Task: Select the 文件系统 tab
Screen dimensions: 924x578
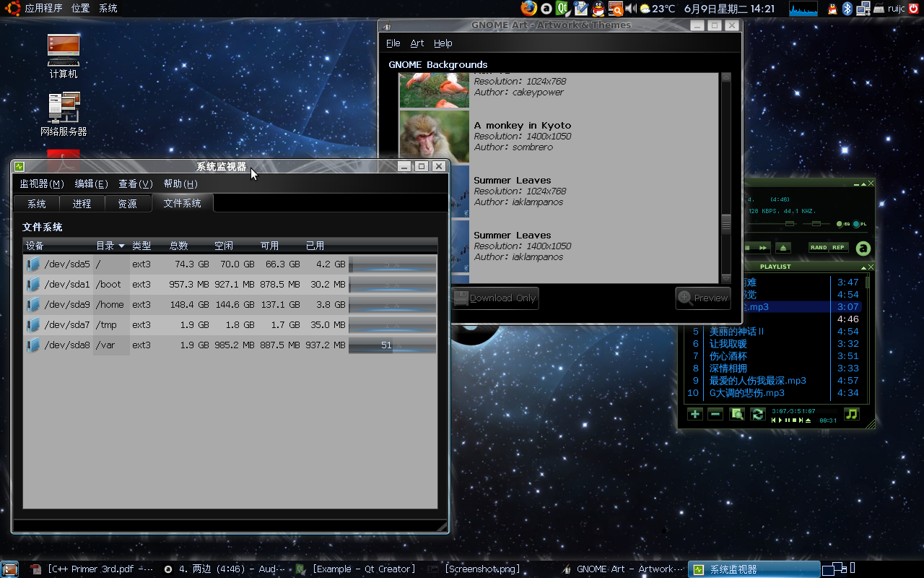Action: click(x=183, y=203)
